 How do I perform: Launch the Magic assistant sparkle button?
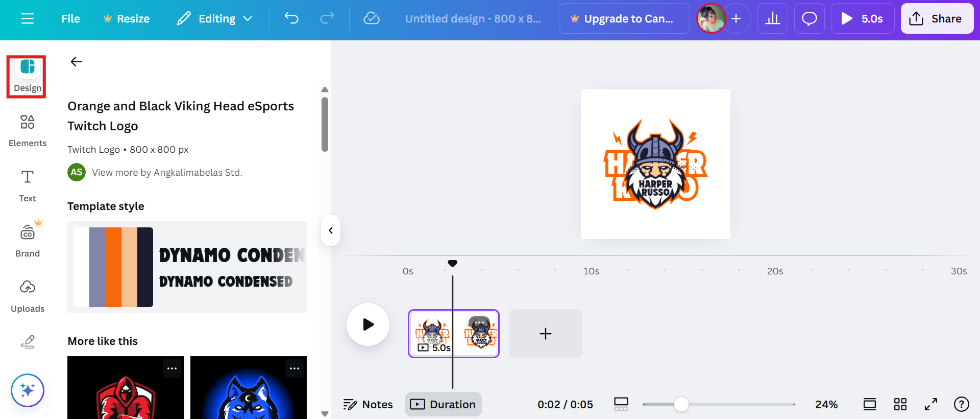pyautogui.click(x=28, y=390)
